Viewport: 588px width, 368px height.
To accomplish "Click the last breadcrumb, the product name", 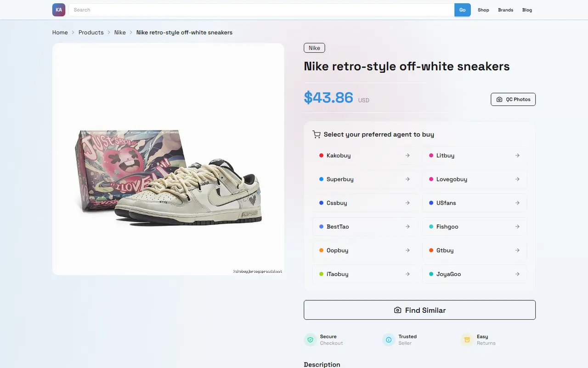I will 184,33.
